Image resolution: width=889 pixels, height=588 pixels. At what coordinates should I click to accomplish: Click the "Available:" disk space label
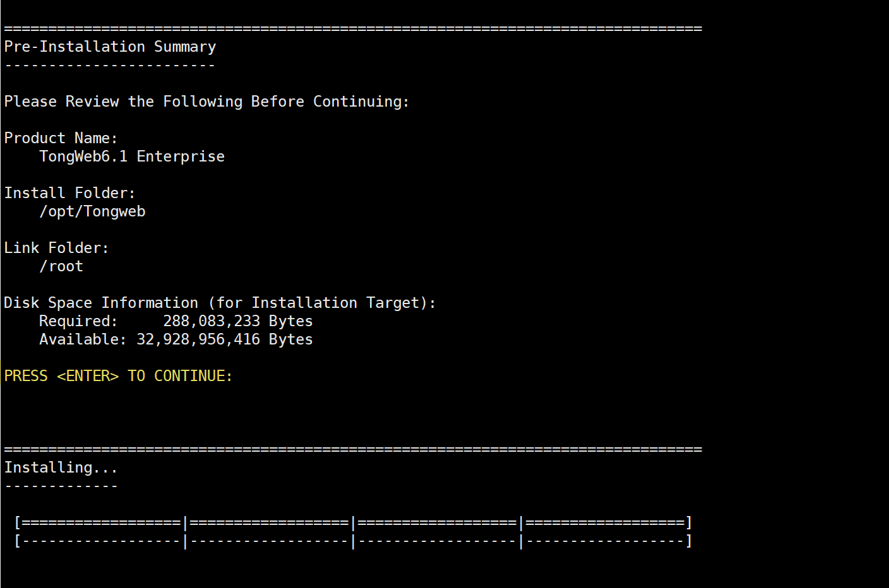pos(83,340)
